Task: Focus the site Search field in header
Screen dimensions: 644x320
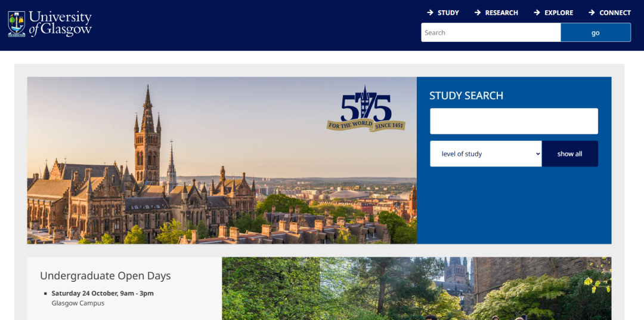Action: (491, 32)
